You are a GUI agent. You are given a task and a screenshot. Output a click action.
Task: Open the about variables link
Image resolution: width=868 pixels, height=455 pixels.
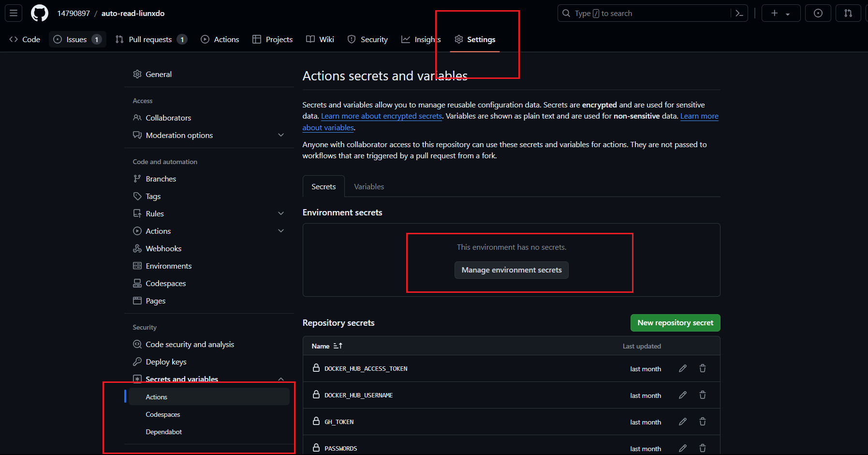click(328, 128)
